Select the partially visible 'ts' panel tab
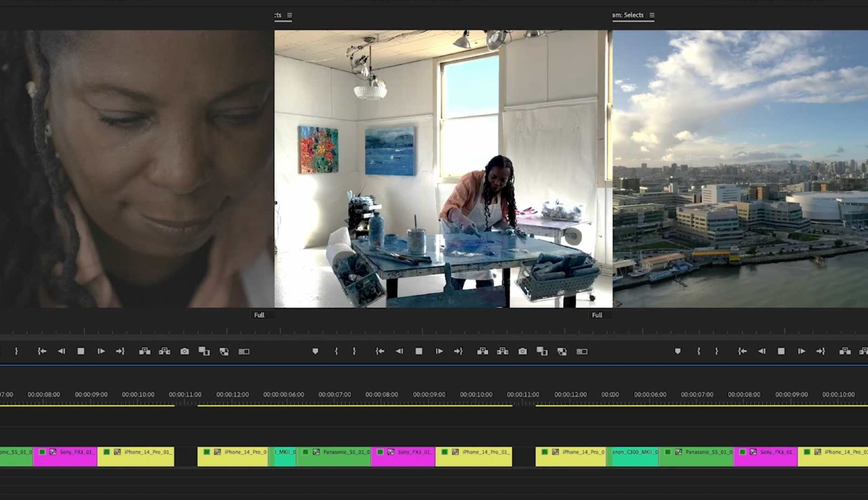The image size is (868, 500). pos(278,15)
